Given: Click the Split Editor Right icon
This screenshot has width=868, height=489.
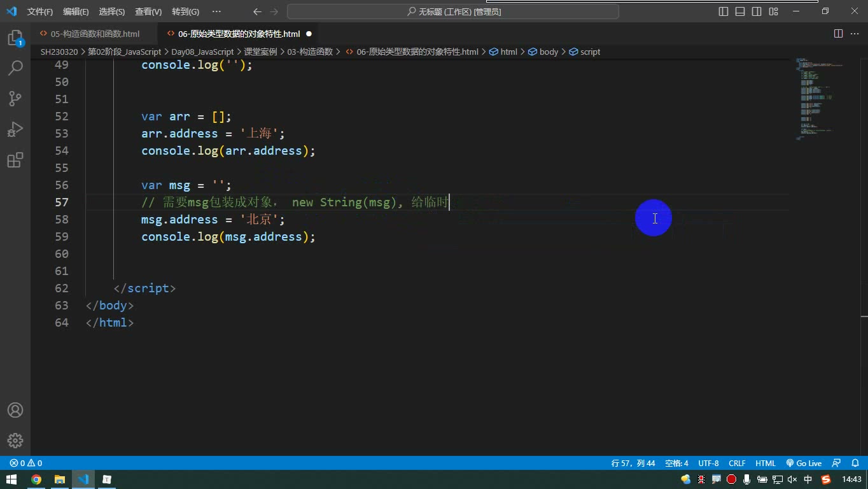Looking at the screenshot, I should pos(839,34).
